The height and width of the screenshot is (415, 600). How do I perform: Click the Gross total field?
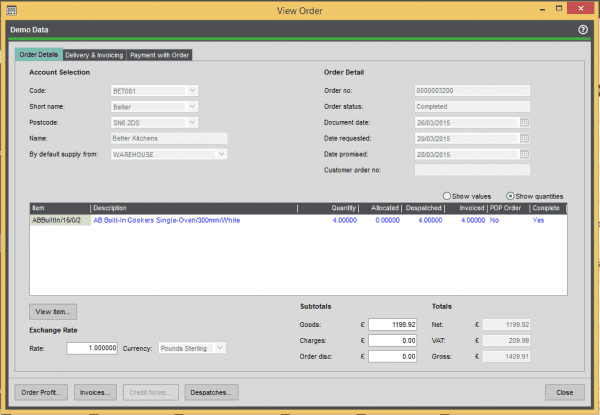tap(506, 356)
